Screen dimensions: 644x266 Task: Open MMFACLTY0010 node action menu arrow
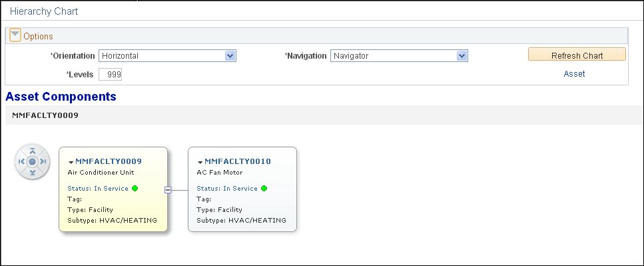200,163
